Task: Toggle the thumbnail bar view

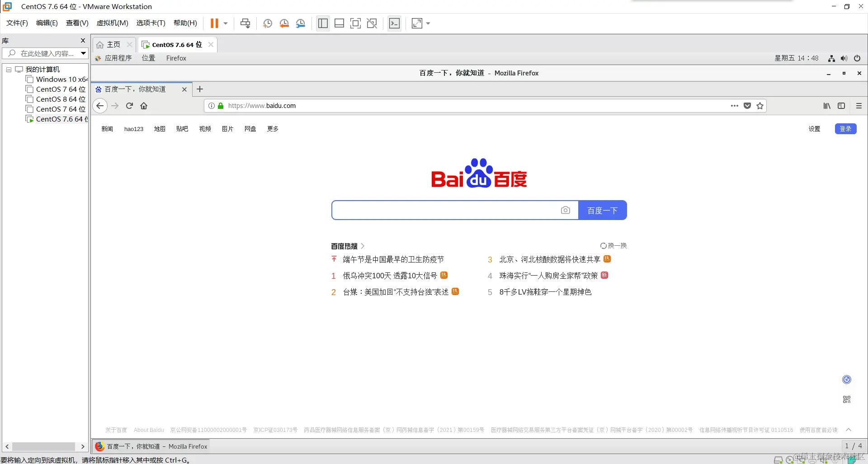Action: pyautogui.click(x=339, y=23)
